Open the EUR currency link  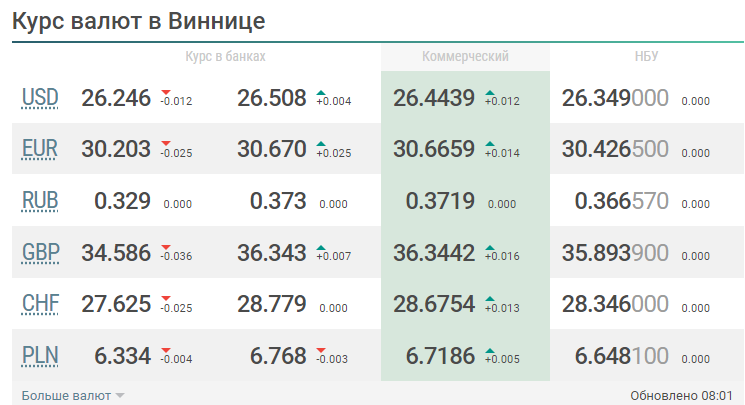(40, 149)
